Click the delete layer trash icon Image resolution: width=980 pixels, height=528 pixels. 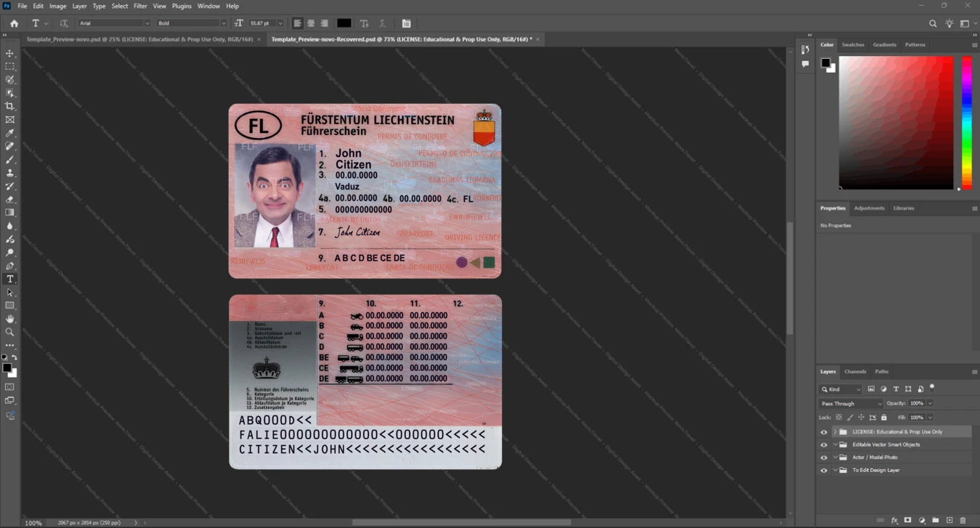tap(963, 520)
